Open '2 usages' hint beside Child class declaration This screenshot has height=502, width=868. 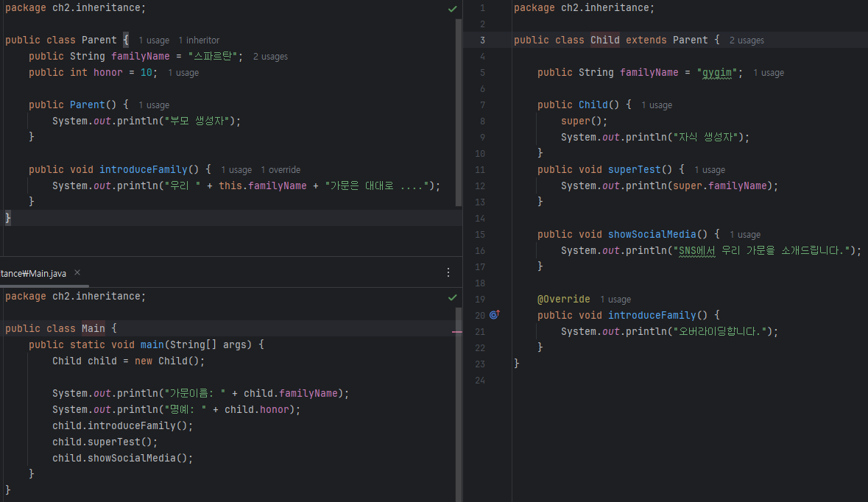click(x=747, y=40)
